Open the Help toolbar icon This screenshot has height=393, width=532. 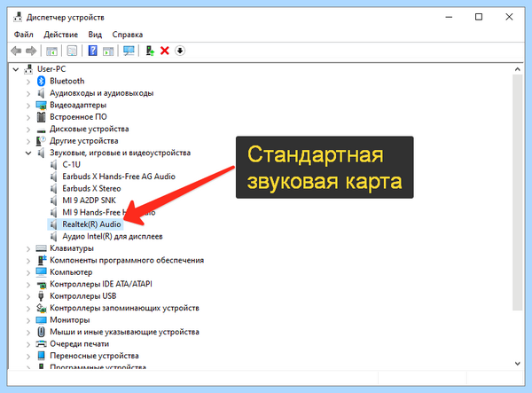[92, 51]
